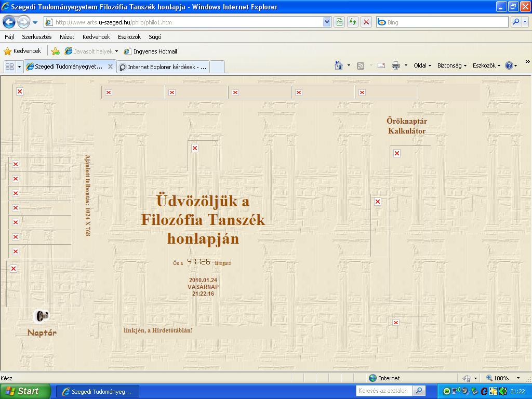532x399 pixels.
Task: Open the Kedvencek star button panel
Action: (x=22, y=51)
